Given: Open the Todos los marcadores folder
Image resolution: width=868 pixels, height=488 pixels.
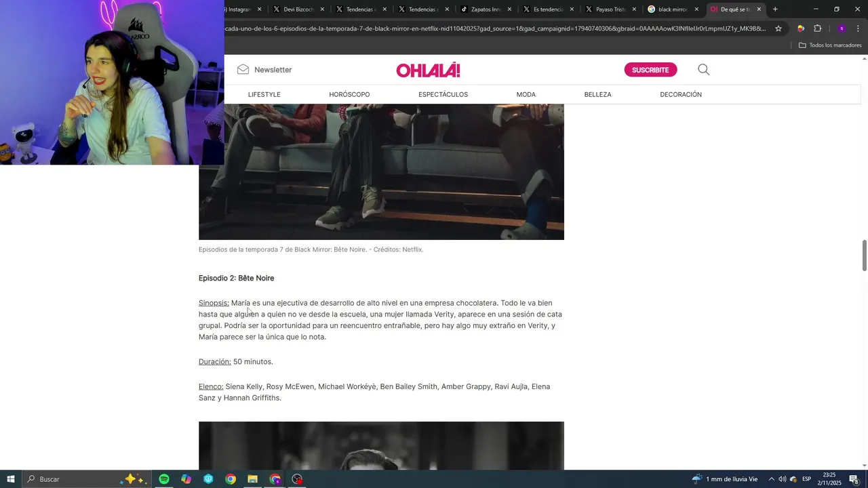Looking at the screenshot, I should (830, 45).
